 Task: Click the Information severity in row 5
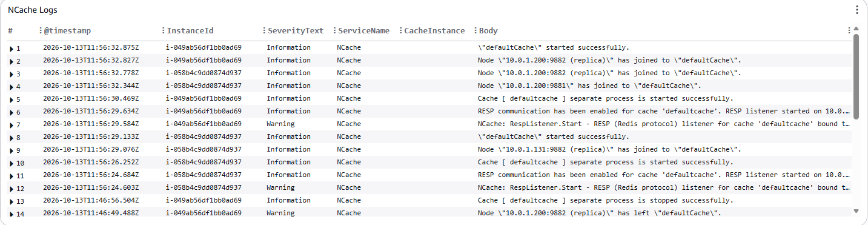pos(289,99)
